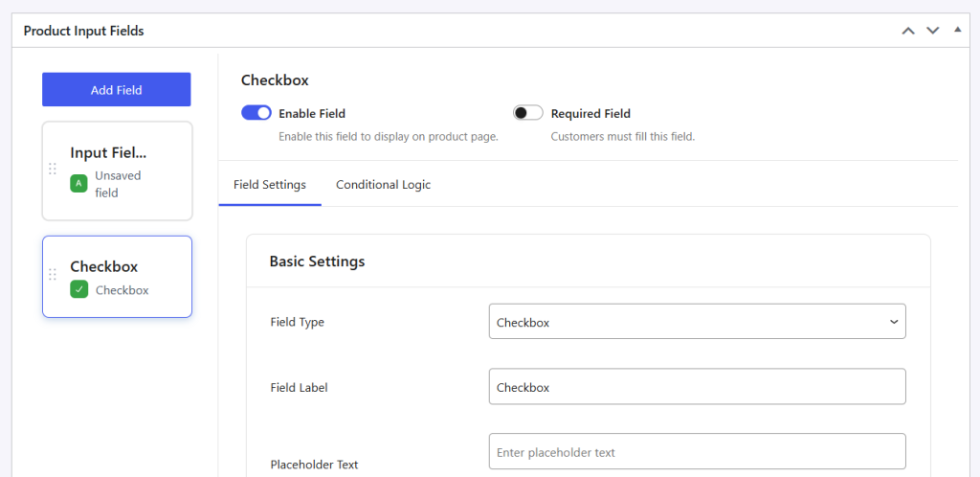Disable the Enable Field toggle

coord(256,113)
